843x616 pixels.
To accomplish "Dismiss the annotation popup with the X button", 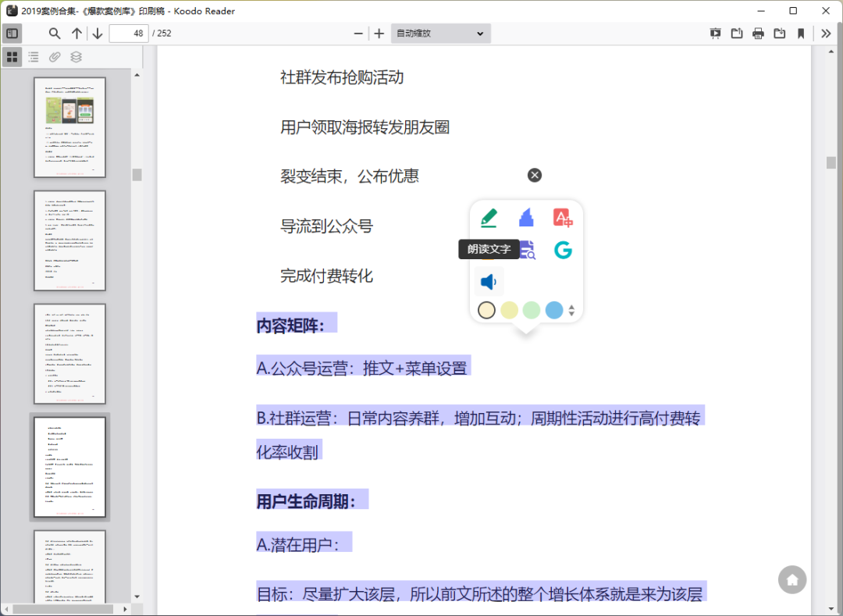I will (535, 175).
